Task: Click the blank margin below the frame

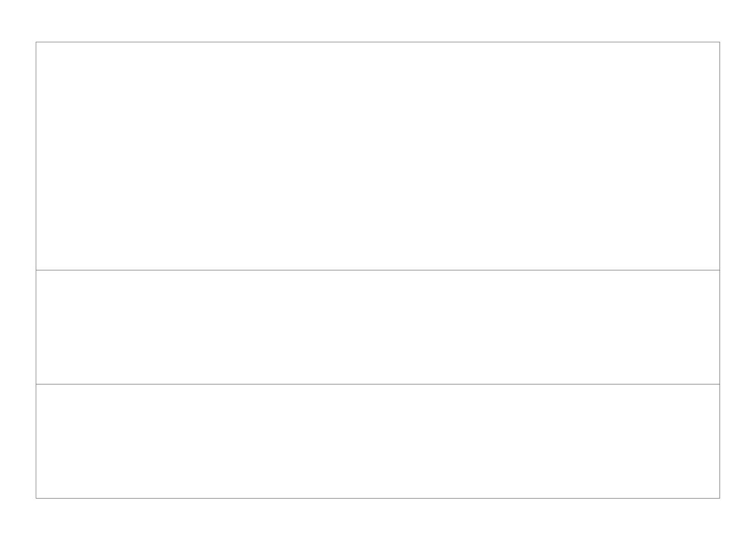Action: 378,517
